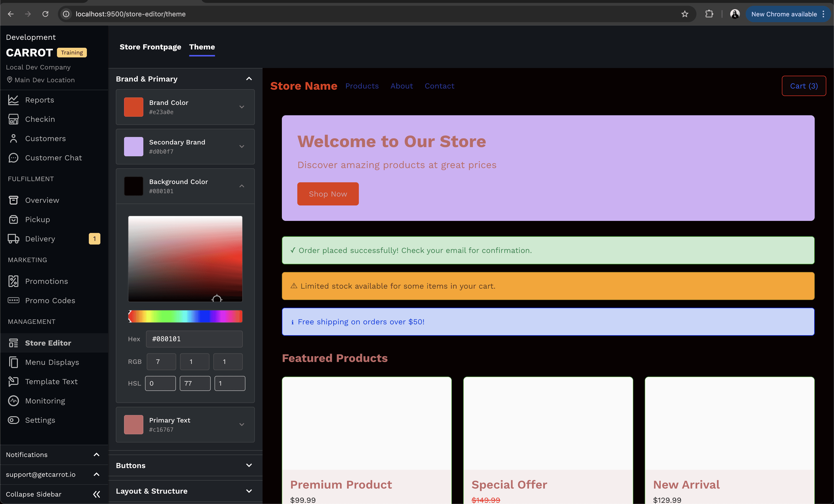834x504 pixels.
Task: Open Checkin via its storefront icon
Action: [x=13, y=119]
